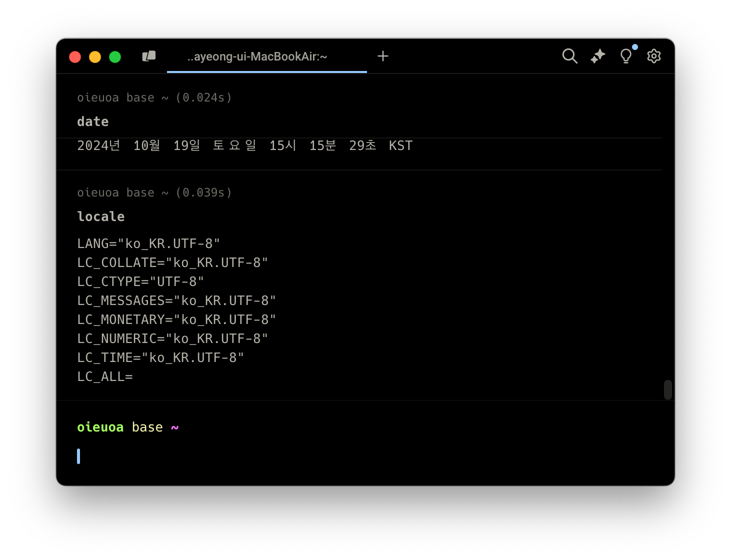Viewport: 731px width, 560px height.
Task: Click the LC_CTYPE="UTF-8" output line
Action: tap(140, 281)
